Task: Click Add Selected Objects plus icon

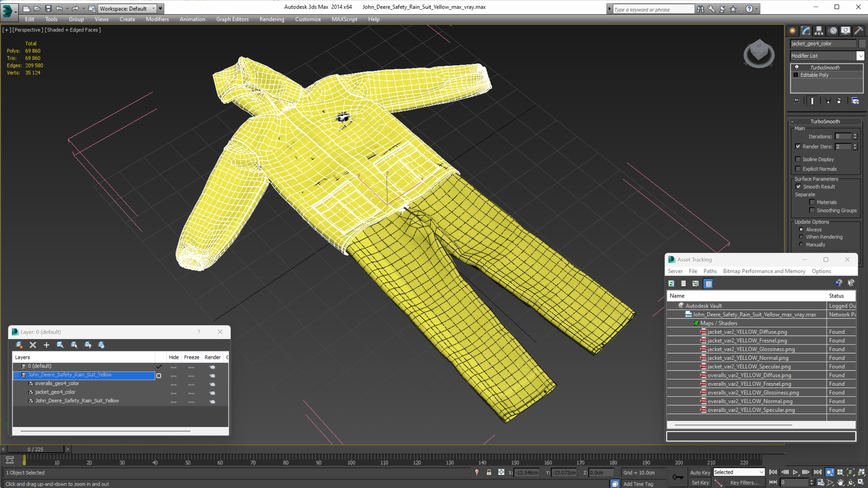Action: click(x=47, y=344)
